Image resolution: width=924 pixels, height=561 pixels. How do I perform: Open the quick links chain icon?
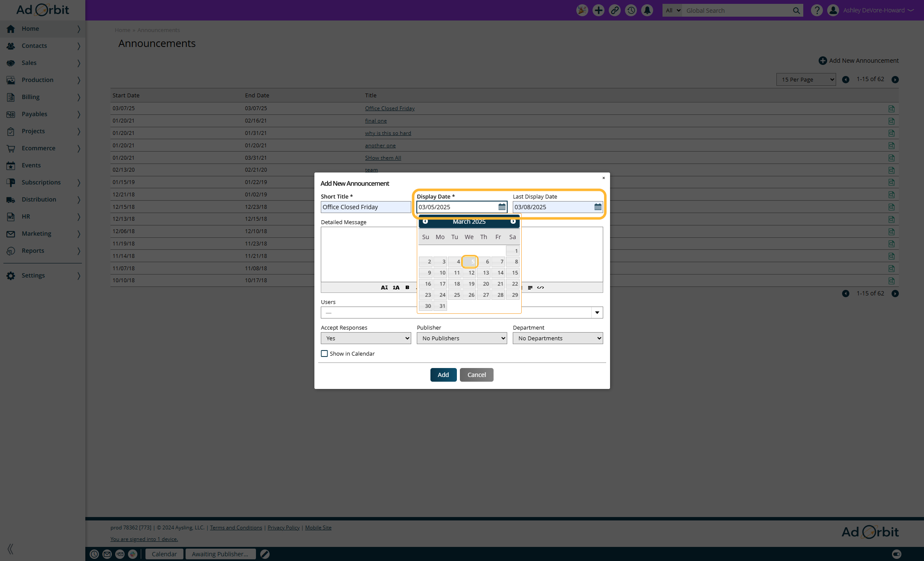(615, 10)
